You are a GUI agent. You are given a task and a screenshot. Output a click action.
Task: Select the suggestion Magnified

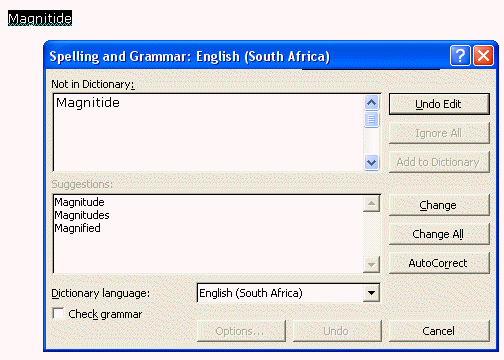coord(77,228)
